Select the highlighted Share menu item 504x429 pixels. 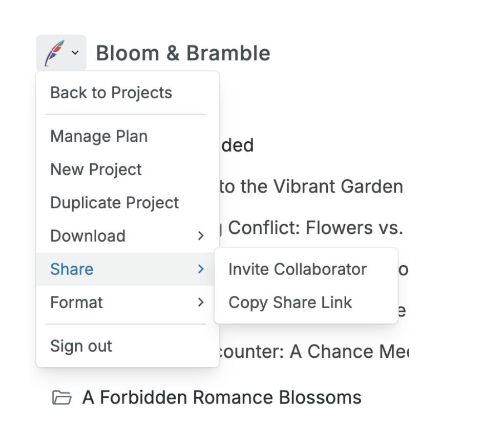(72, 269)
